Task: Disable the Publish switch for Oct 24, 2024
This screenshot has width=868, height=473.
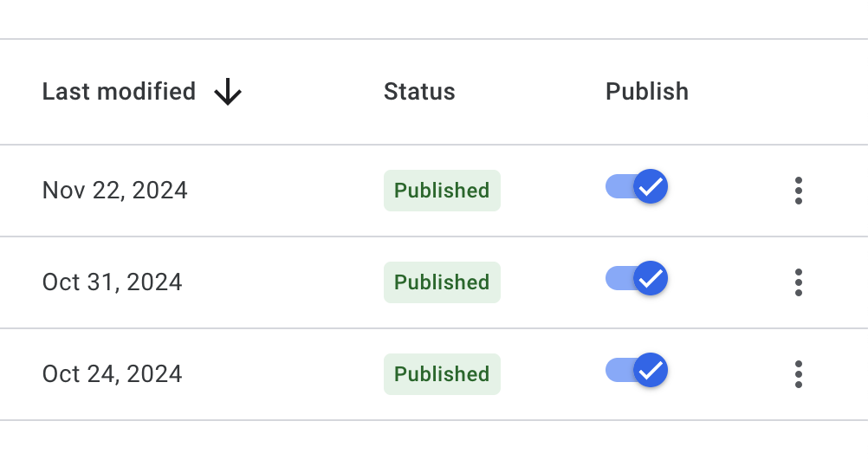Action: click(x=637, y=370)
